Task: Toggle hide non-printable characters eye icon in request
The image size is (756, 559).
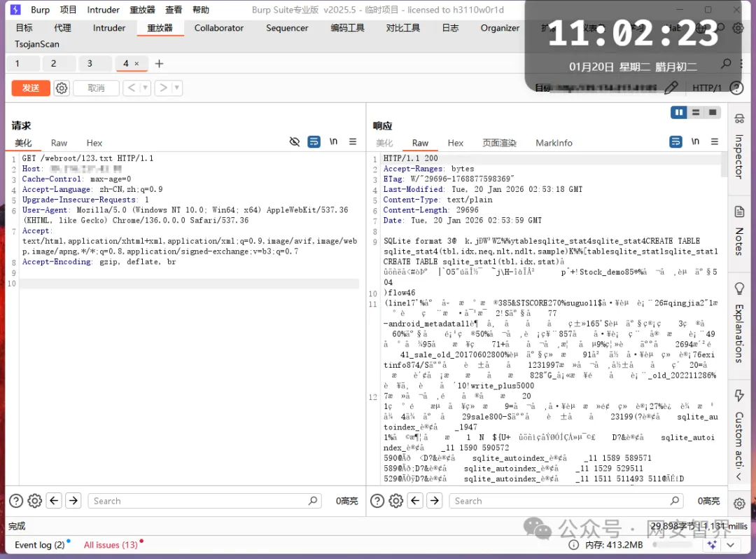Action: pos(294,142)
